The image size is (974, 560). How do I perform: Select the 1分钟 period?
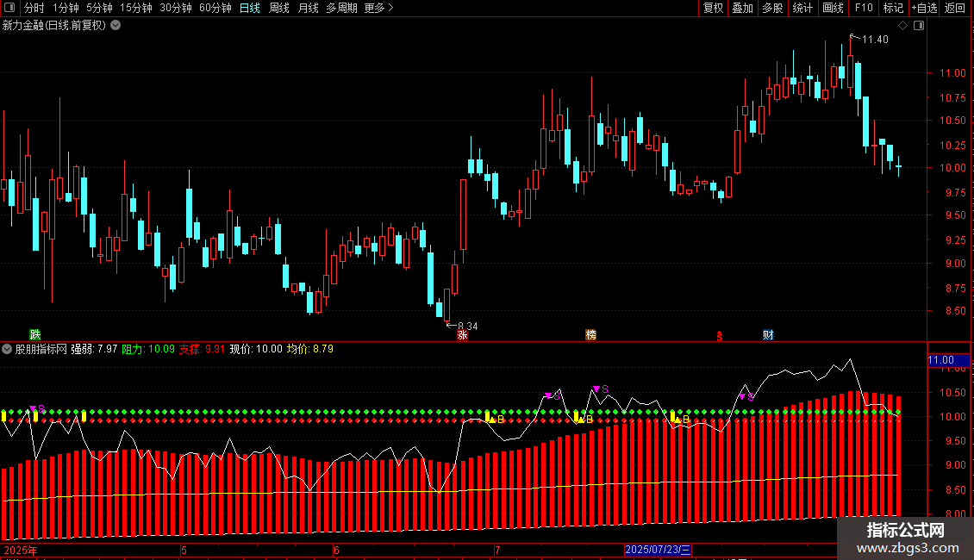[66, 8]
